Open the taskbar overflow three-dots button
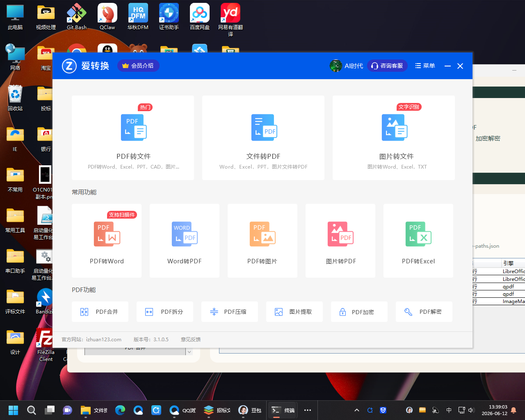This screenshot has height=420, width=525. tap(308, 410)
